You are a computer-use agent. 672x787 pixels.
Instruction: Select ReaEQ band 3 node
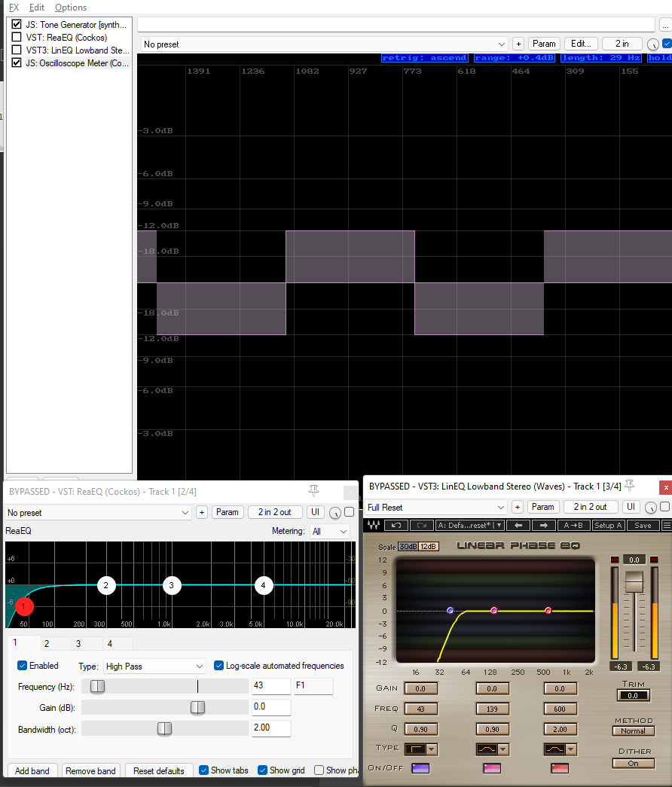[x=172, y=585]
